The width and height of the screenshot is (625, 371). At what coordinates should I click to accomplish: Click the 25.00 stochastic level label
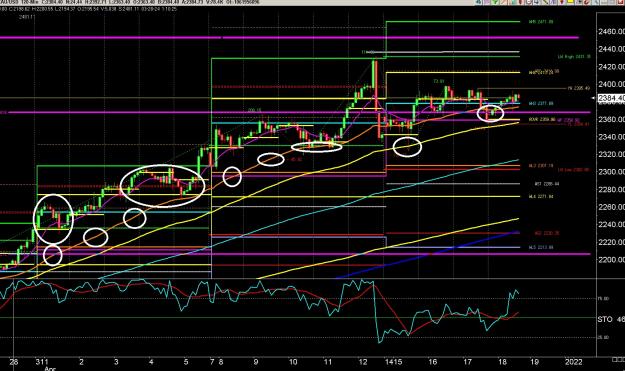coord(604,337)
